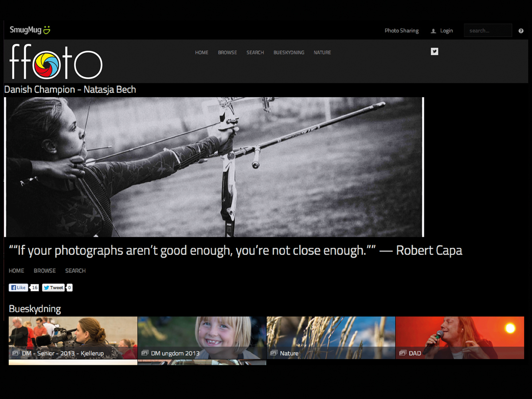This screenshot has width=532, height=399.
Task: Click the gallery icon on Nature thumbnail
Action: [x=274, y=353]
